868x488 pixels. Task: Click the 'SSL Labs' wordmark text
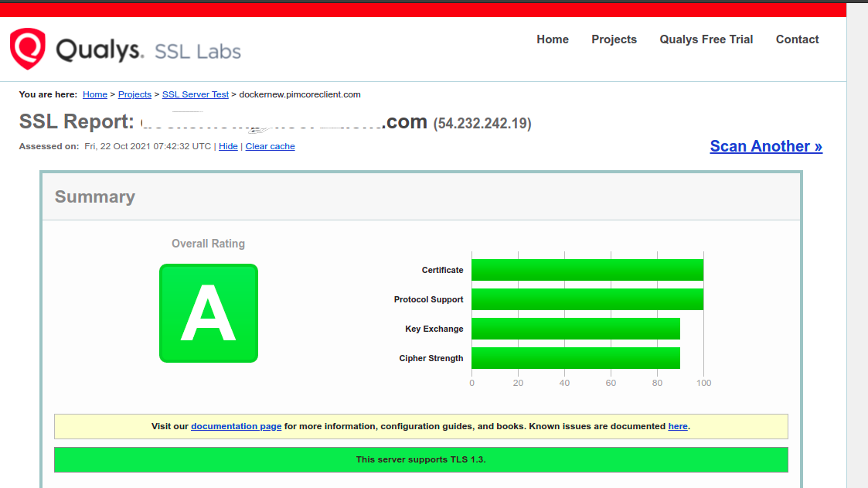click(198, 52)
